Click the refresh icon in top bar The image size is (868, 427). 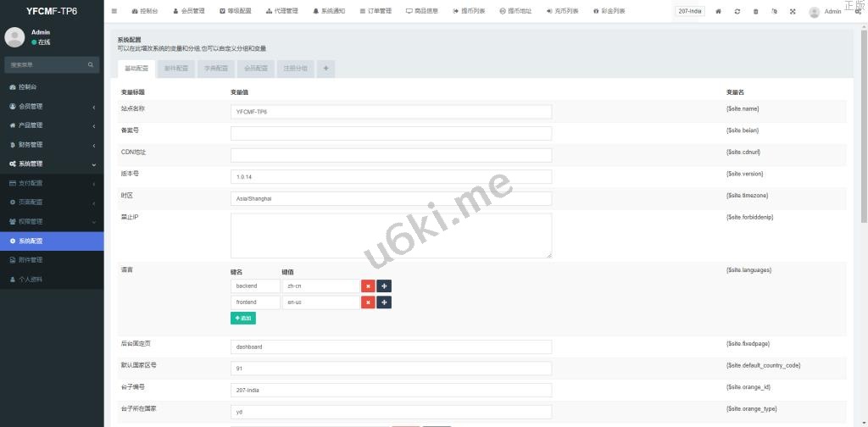[737, 11]
